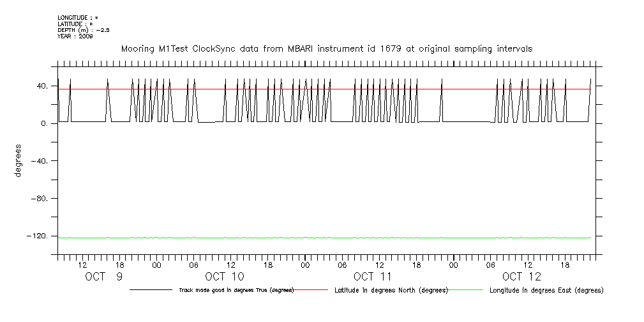
Task: Click 'Track made good in degrees True' legend text
Action: pos(236,290)
